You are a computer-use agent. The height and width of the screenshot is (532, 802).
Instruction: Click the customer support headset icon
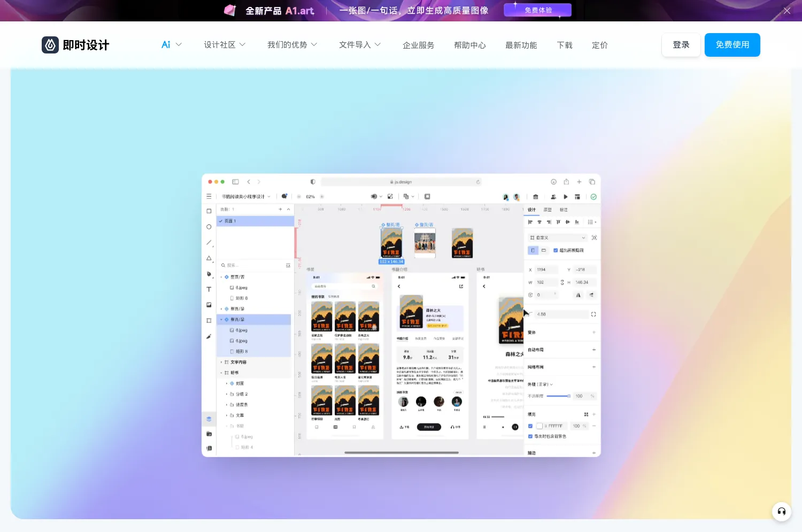[781, 512]
